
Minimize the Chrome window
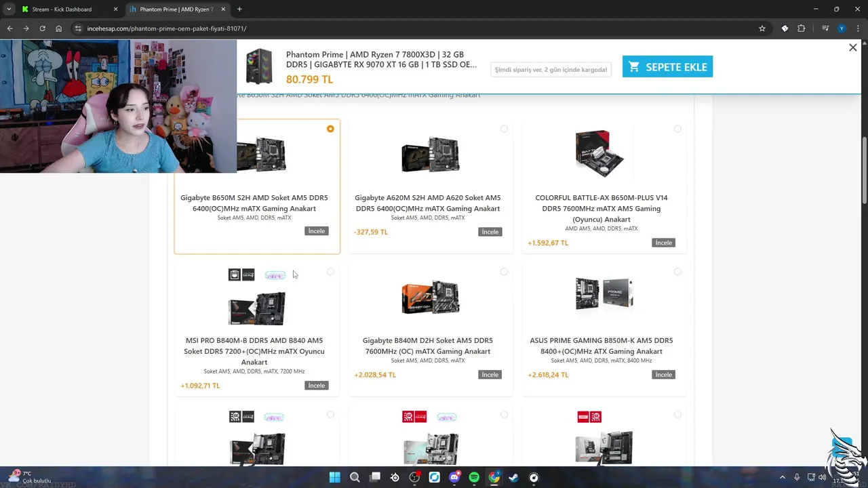click(x=815, y=9)
